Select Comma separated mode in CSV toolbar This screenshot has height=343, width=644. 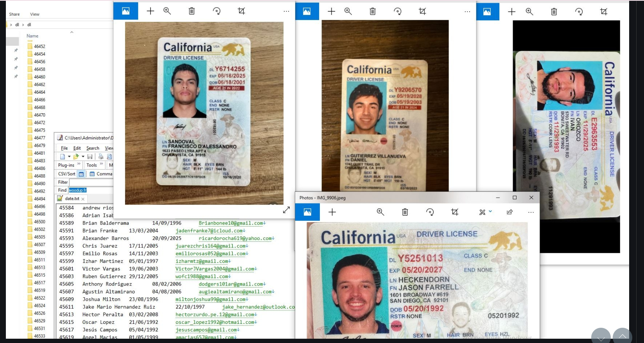click(101, 174)
